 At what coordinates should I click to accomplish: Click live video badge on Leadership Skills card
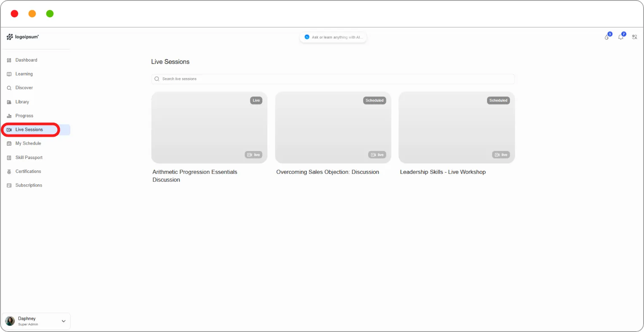[501, 155]
